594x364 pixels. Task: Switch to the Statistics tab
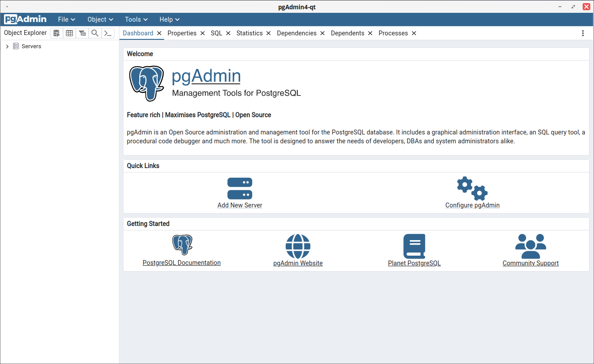249,33
